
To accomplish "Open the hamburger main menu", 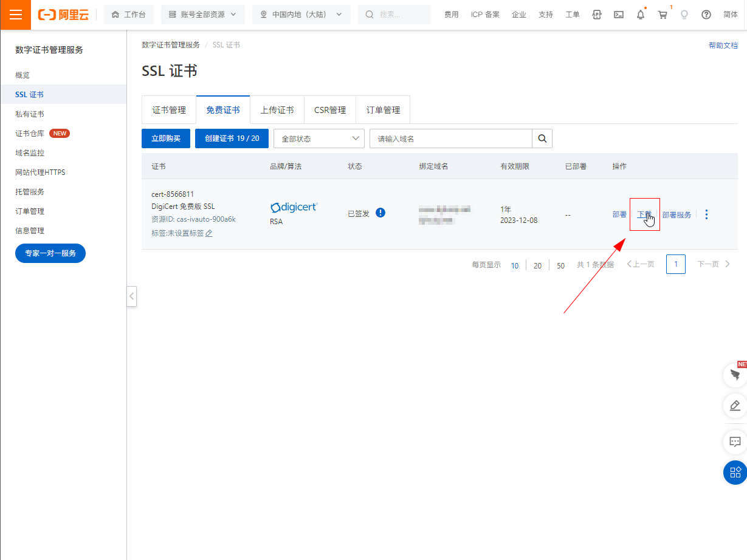I will pos(15,15).
